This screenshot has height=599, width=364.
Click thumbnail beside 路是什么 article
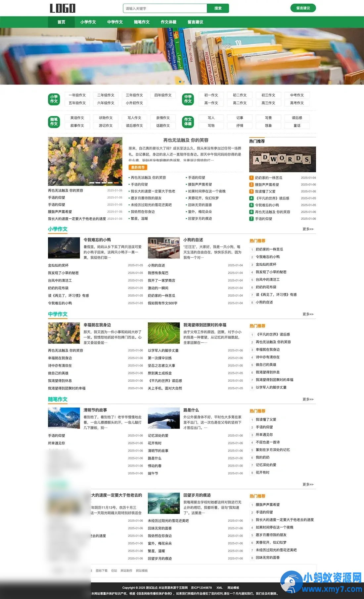tap(164, 418)
